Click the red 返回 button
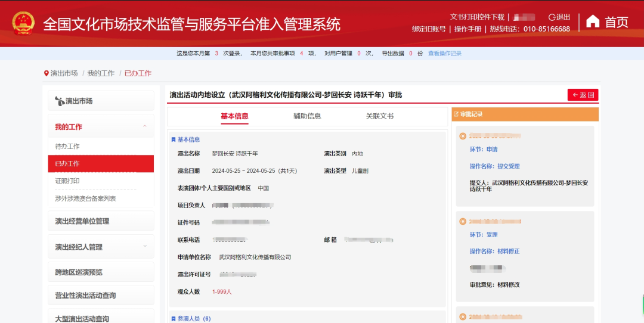The height and width of the screenshot is (323, 644). 583,95
